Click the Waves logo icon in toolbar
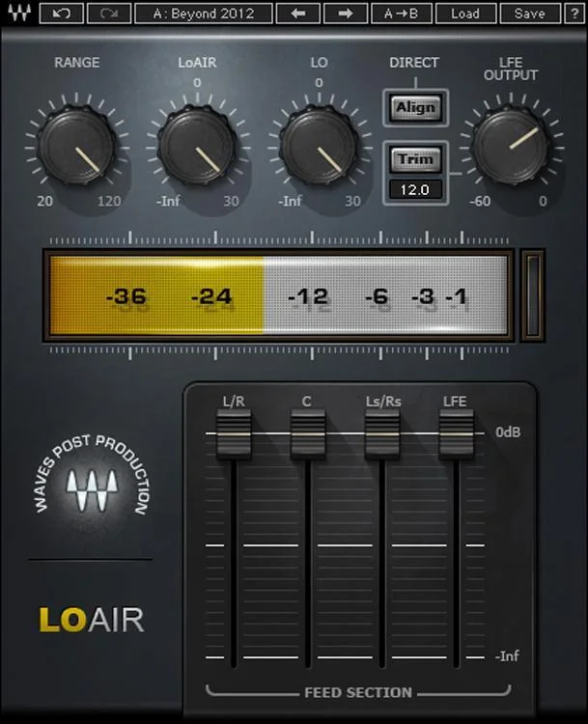This screenshot has width=588, height=724. (20, 13)
